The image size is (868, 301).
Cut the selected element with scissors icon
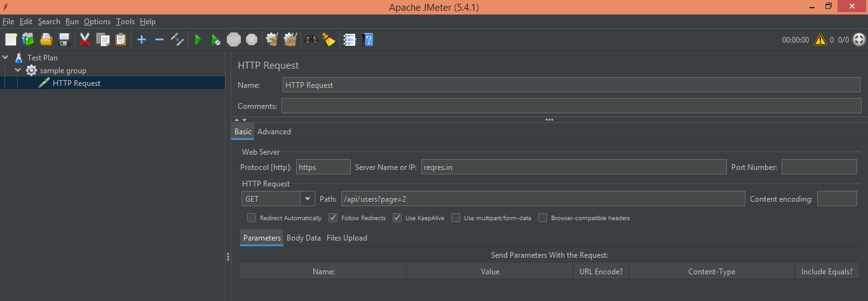(x=85, y=39)
